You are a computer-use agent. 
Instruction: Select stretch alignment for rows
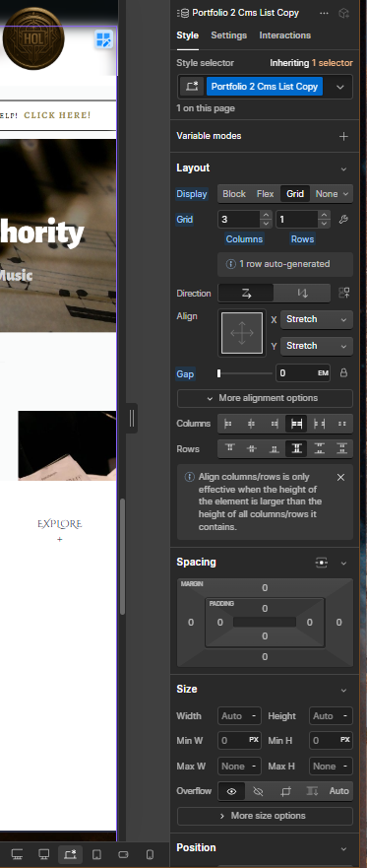tap(296, 449)
